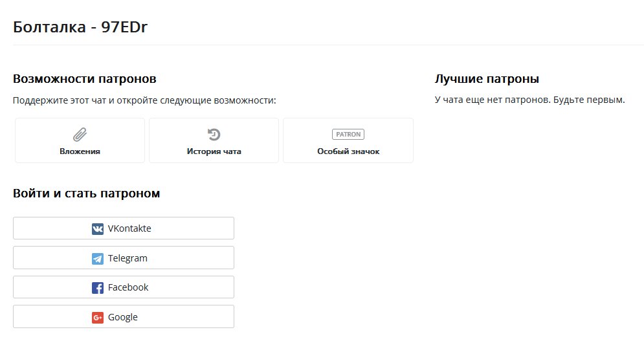Click the PATRON badge icon
This screenshot has width=644, height=343.
pyautogui.click(x=348, y=135)
